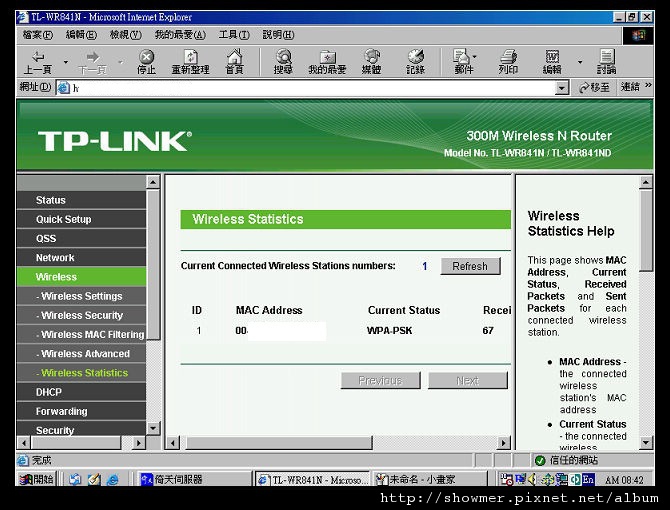This screenshot has width=670, height=510.
Task: Open the 郵件 mail toolbar icon
Action: pos(464,62)
